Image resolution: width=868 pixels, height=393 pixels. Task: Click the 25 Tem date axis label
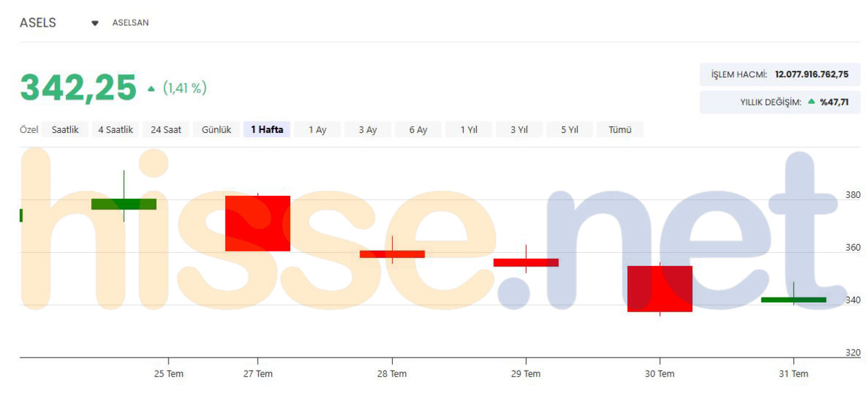point(169,373)
